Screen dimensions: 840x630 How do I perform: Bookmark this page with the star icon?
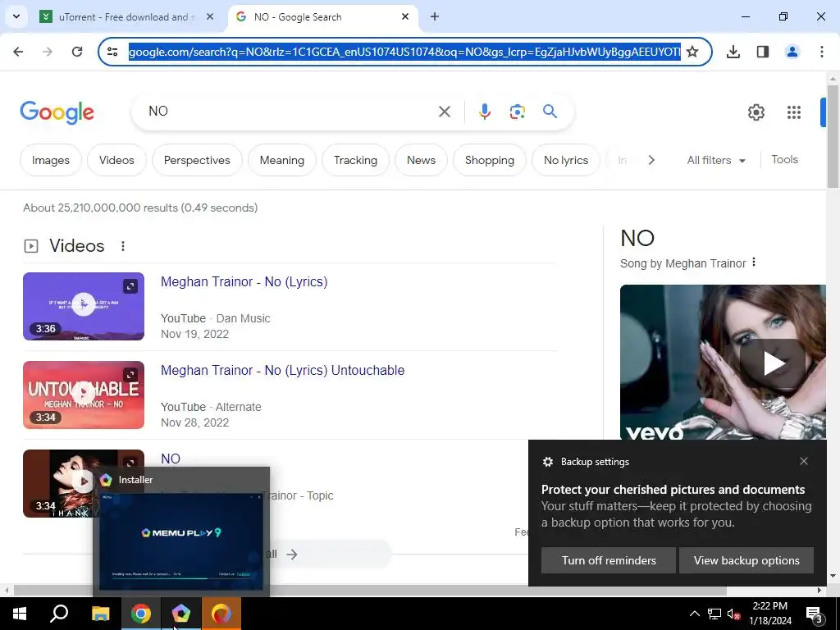pos(692,52)
